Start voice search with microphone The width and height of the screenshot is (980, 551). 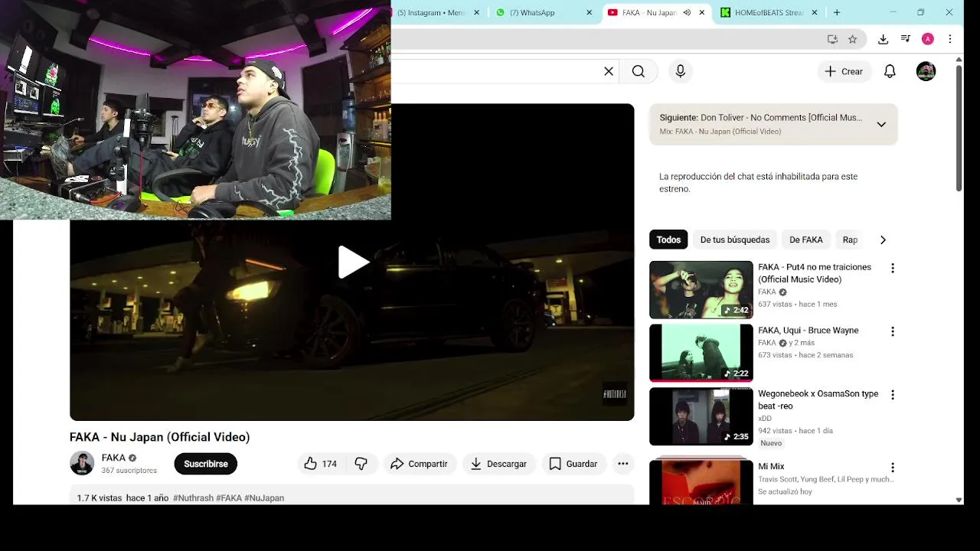coord(681,71)
